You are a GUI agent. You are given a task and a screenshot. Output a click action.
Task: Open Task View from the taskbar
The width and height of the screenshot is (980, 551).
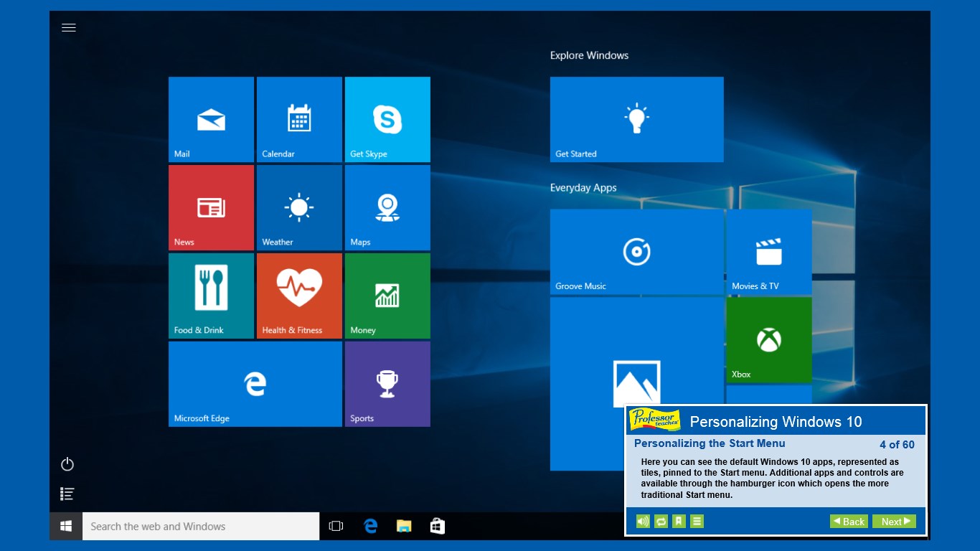click(x=336, y=527)
